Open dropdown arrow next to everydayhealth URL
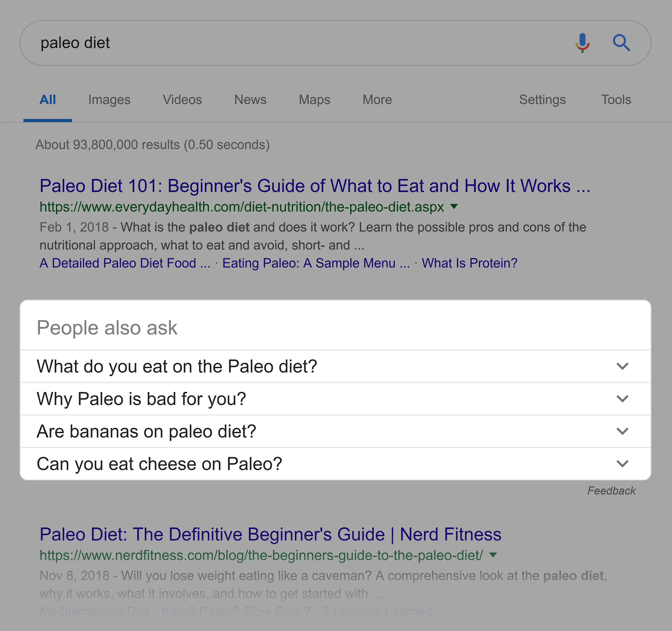This screenshot has width=672, height=631. coord(454,206)
